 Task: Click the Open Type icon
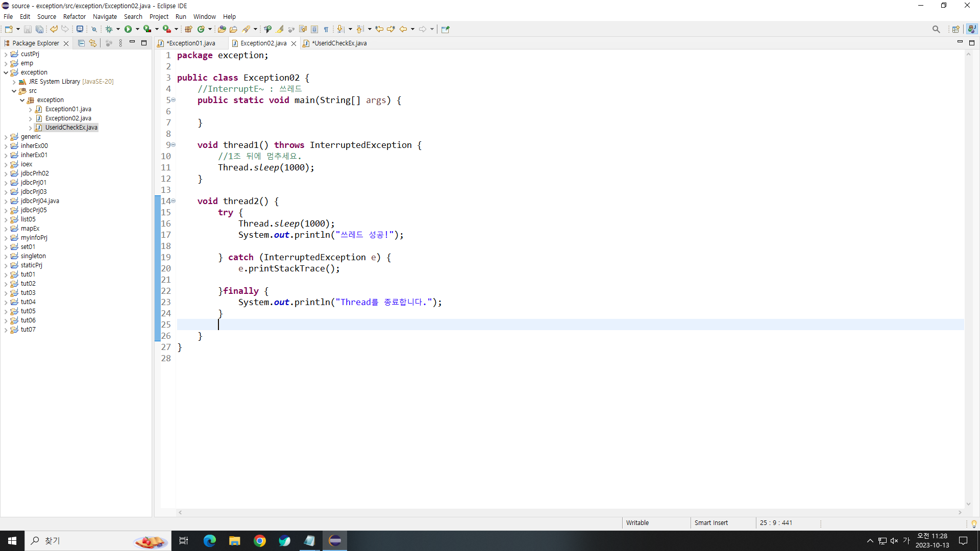pos(222,29)
